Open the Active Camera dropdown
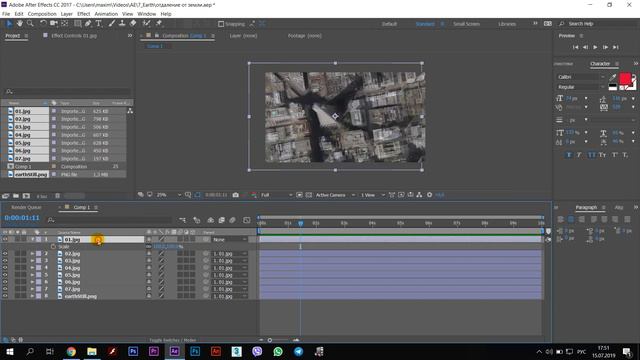This screenshot has width=640, height=360. pos(335,195)
